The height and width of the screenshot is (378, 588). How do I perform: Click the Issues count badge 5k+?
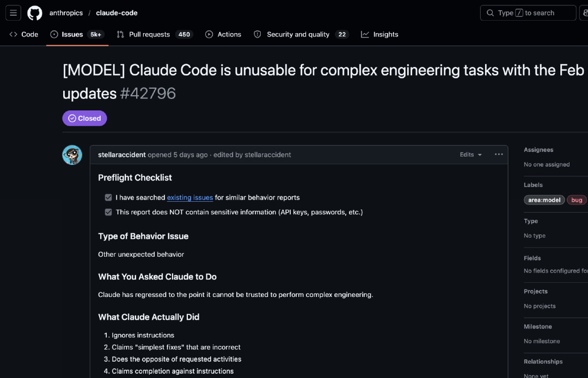tap(96, 34)
